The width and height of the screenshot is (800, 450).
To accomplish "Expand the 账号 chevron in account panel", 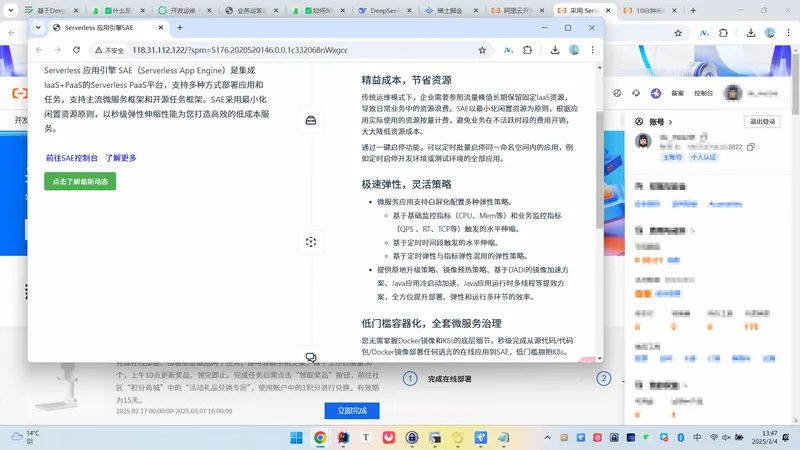I will pyautogui.click(x=670, y=122).
